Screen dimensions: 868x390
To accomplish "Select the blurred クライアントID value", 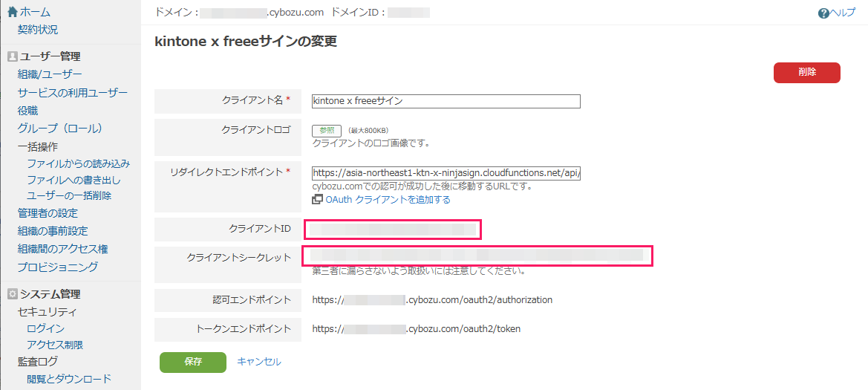I will pos(393,229).
